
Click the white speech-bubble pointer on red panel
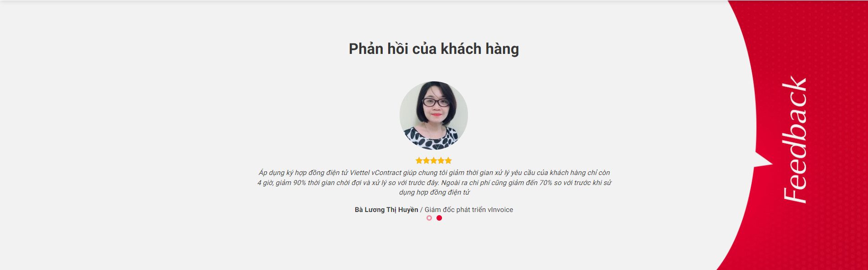coord(763,161)
